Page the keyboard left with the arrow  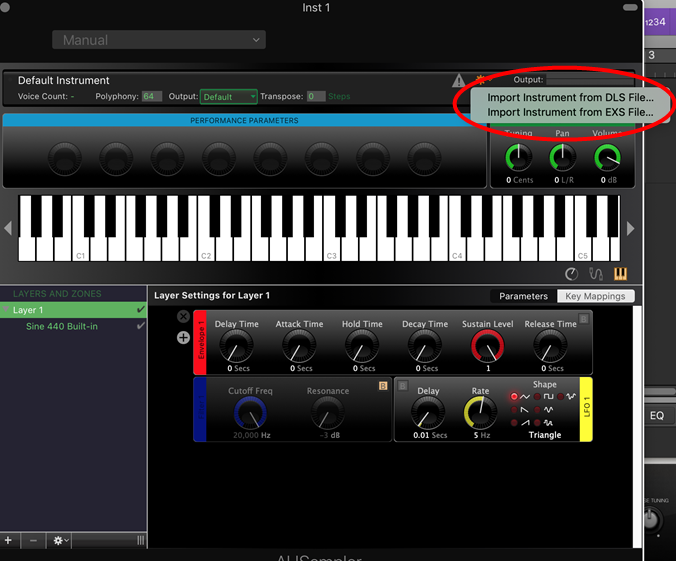click(x=8, y=228)
